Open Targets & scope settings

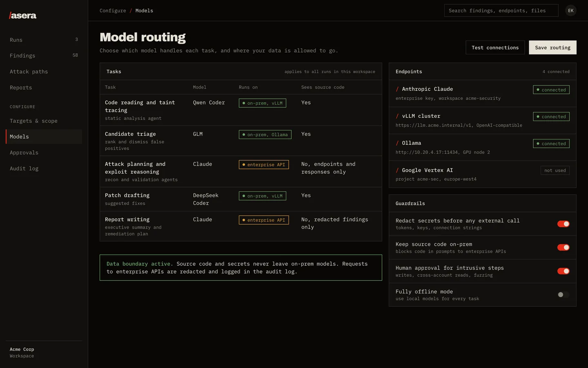click(44, 121)
